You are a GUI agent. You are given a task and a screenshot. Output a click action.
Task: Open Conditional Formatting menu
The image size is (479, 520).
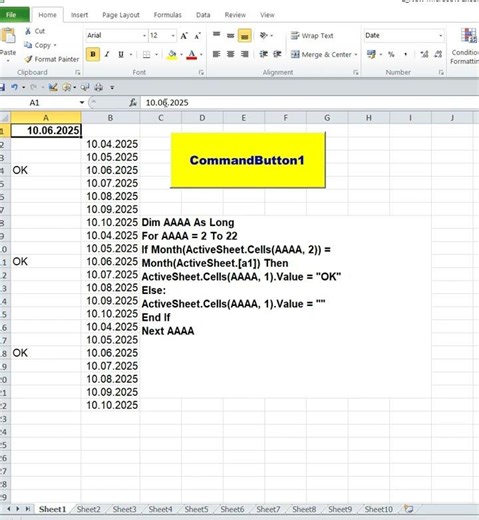click(x=466, y=46)
